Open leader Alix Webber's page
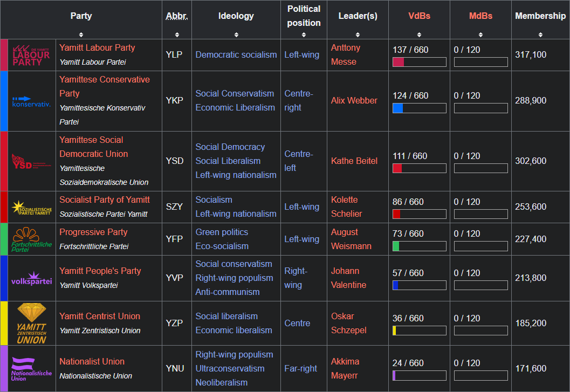Screen dimensions: 570x392 354,100
